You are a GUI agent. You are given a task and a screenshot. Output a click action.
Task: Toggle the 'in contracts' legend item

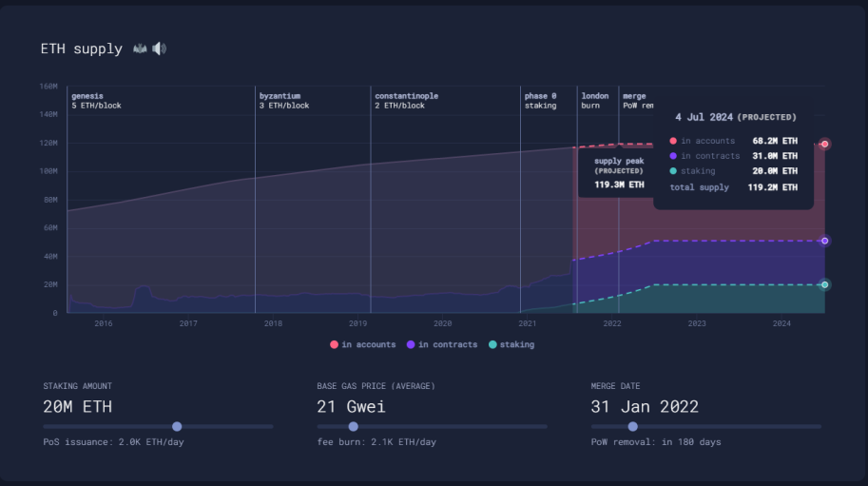coord(442,344)
